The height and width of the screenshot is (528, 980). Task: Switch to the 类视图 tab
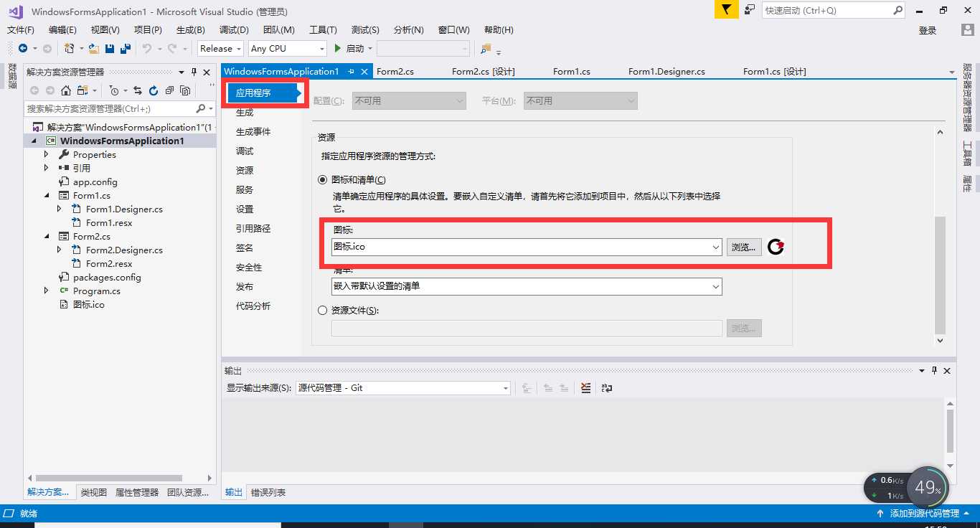pyautogui.click(x=93, y=492)
